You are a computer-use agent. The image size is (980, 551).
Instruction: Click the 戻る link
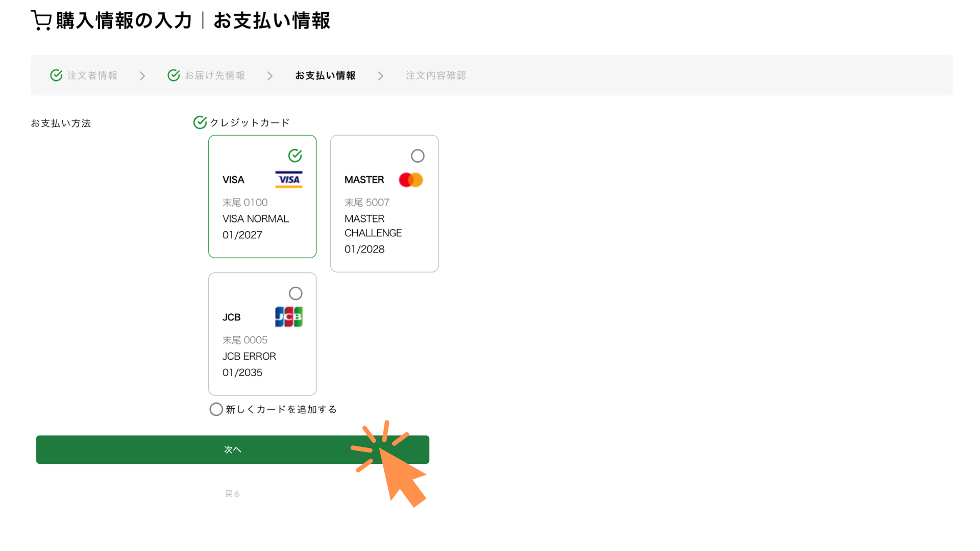(233, 493)
